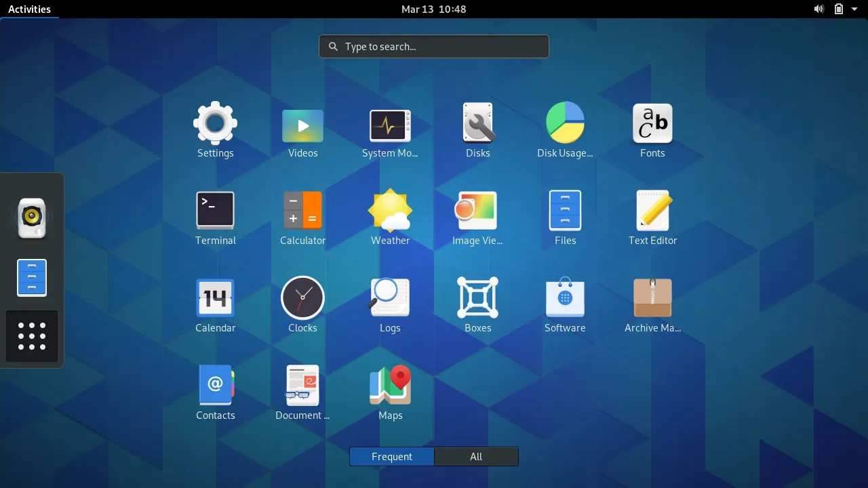This screenshot has height=488, width=868.
Task: Click the search input field
Action: coord(433,46)
